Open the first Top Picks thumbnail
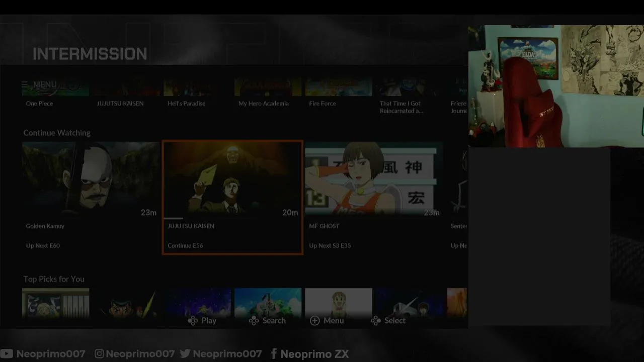The image size is (644, 362). click(x=56, y=303)
